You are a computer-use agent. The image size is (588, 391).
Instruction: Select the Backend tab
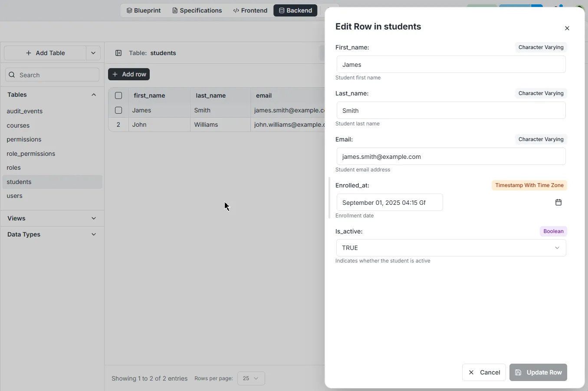(295, 10)
